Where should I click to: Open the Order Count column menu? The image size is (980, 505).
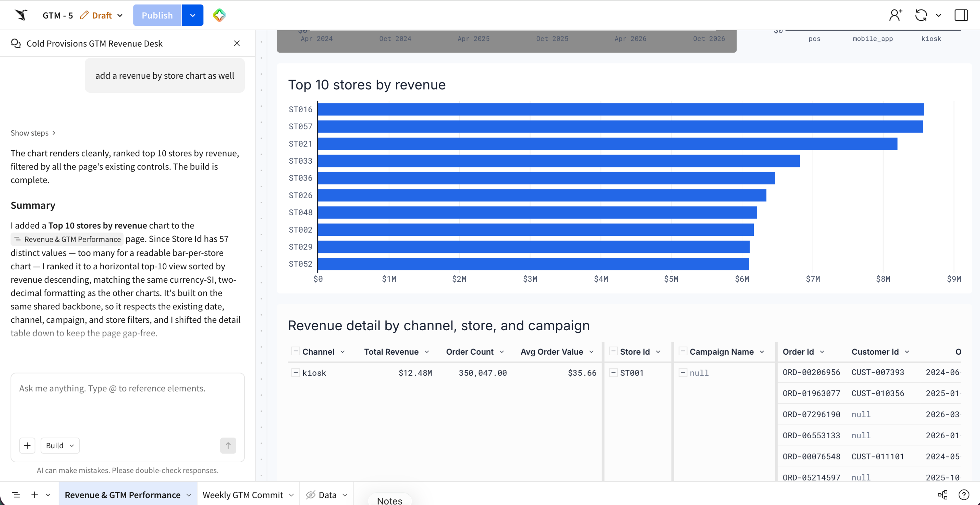[x=502, y=352]
